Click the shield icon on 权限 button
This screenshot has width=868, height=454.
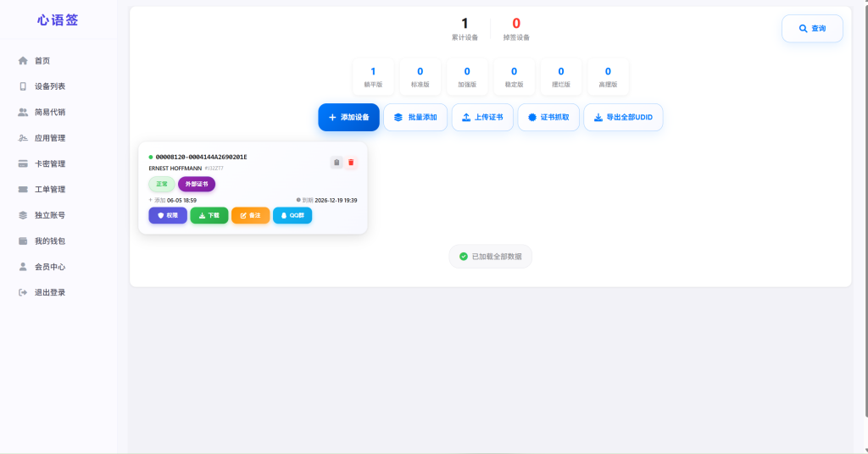click(161, 216)
